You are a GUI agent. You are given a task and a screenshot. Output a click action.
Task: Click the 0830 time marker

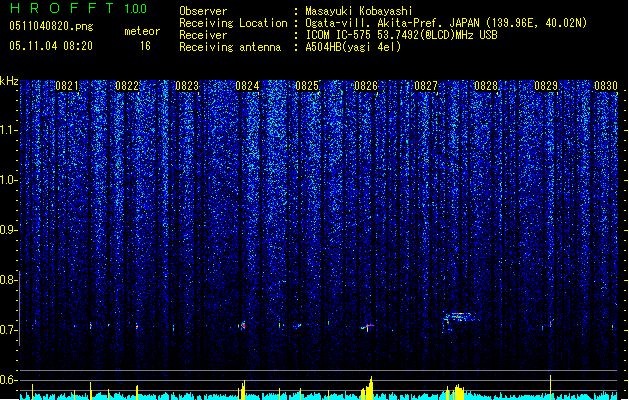pyautogui.click(x=606, y=86)
